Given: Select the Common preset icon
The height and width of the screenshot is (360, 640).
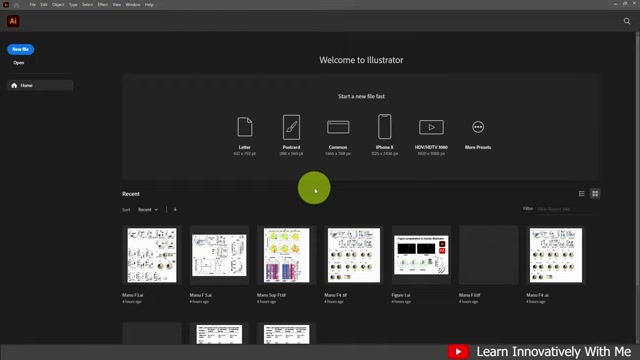Looking at the screenshot, I should point(338,127).
